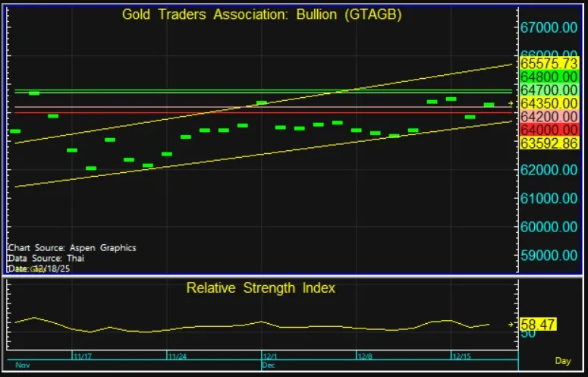
Task: Click the 12/15 date marker on time axis
Action: click(x=461, y=355)
